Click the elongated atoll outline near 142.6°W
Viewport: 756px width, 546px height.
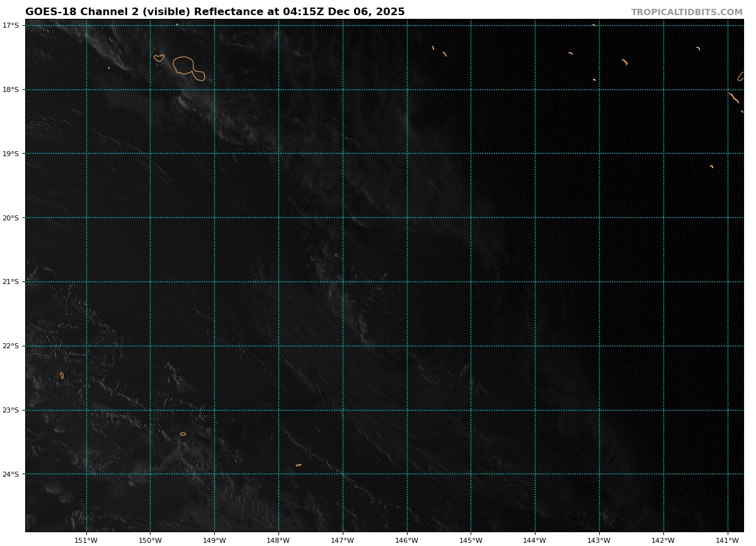(624, 62)
